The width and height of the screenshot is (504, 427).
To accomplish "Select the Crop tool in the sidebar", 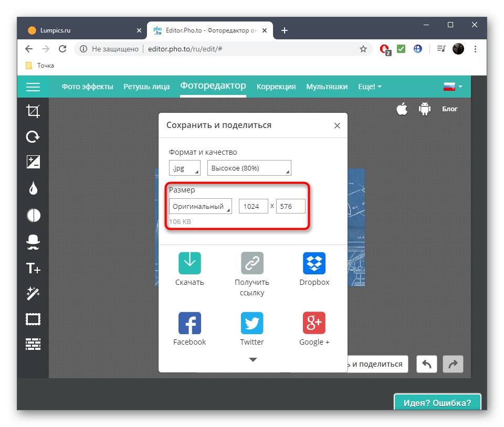I will click(x=33, y=111).
